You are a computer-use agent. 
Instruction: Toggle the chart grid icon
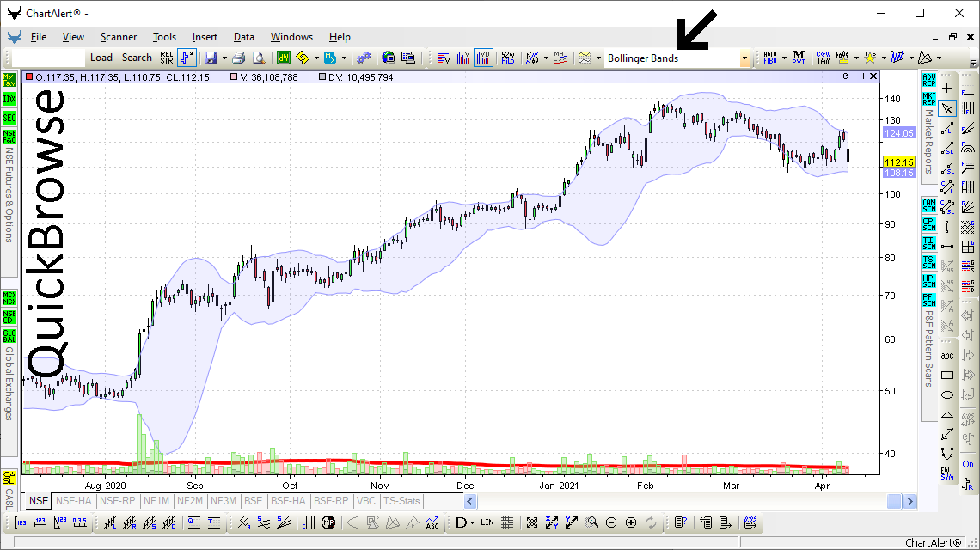[x=507, y=522]
